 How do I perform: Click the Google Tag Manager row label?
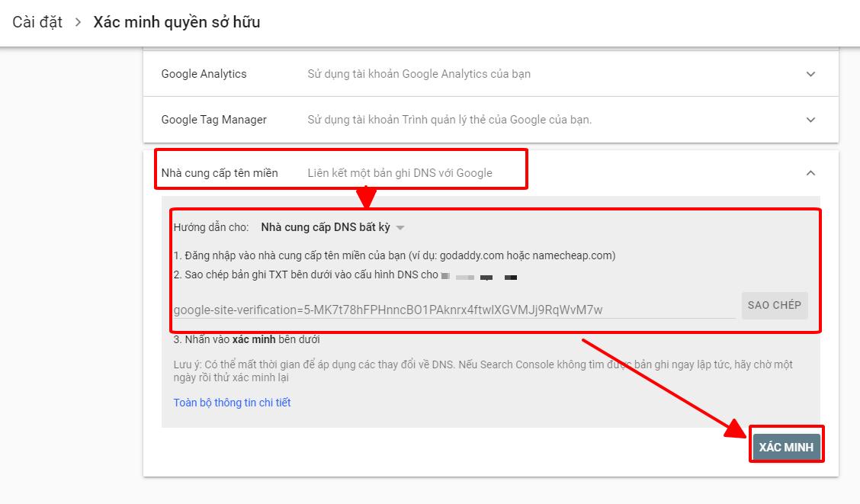click(x=214, y=120)
